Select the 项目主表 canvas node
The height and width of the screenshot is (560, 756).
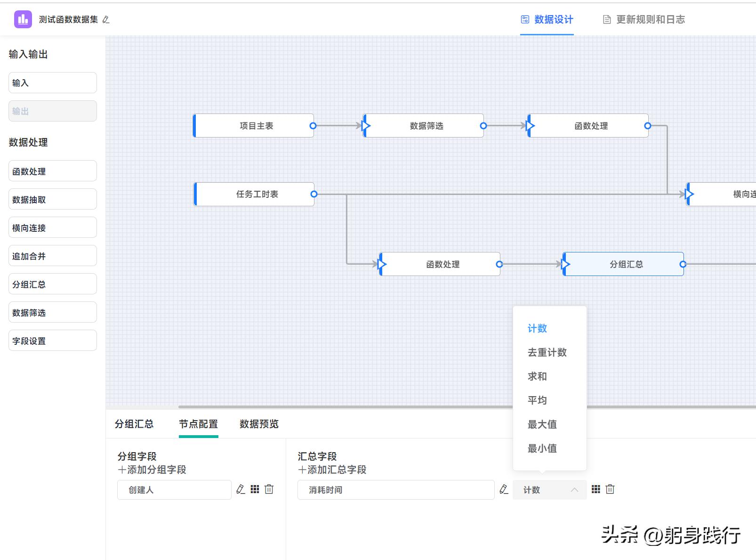point(254,126)
